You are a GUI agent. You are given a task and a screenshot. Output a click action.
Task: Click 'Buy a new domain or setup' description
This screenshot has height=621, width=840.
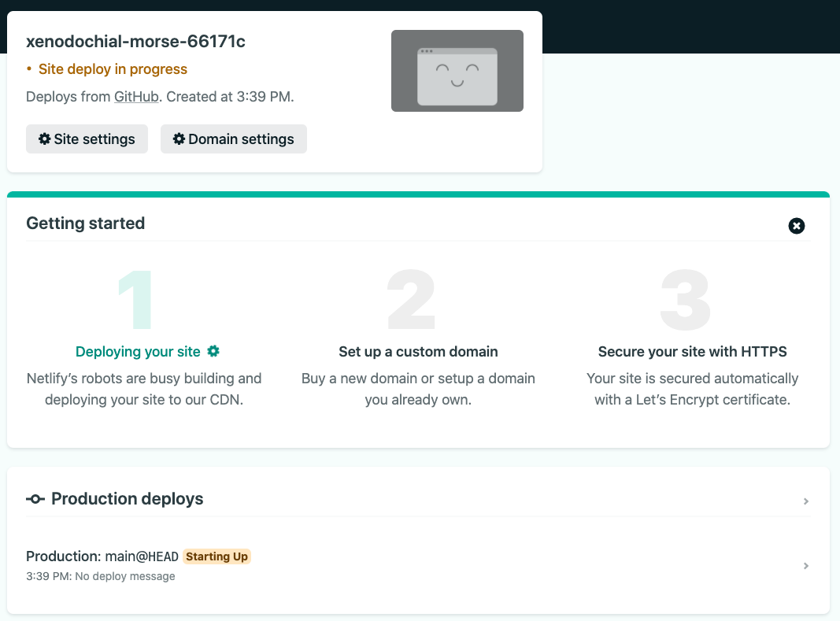(x=418, y=389)
